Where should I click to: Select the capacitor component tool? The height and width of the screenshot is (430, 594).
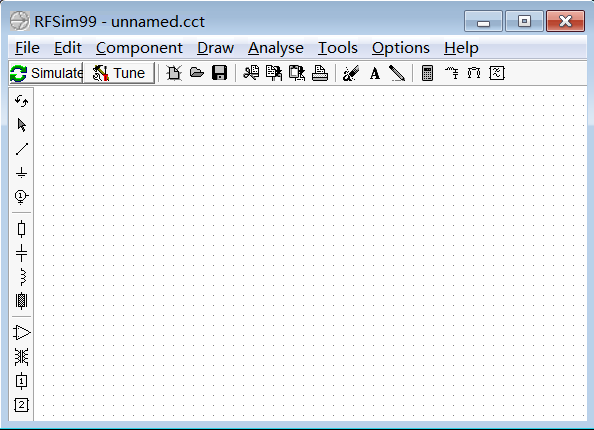tap(22, 253)
